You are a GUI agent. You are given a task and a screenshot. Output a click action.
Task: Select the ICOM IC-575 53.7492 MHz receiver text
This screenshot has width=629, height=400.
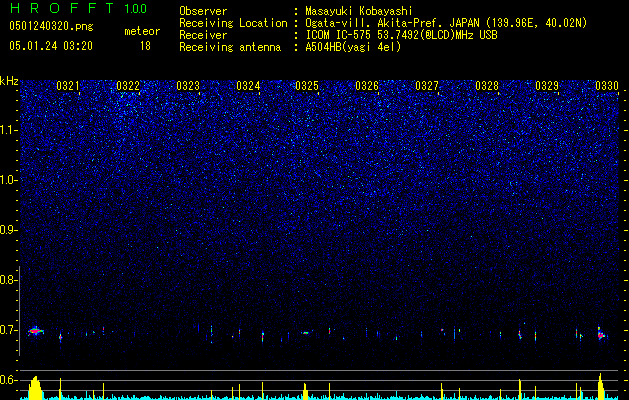pyautogui.click(x=401, y=35)
